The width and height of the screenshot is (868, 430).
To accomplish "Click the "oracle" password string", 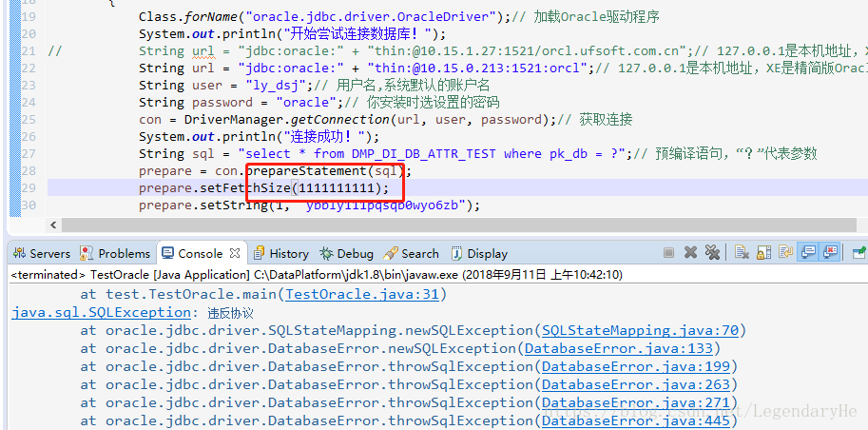I will pyautogui.click(x=306, y=103).
